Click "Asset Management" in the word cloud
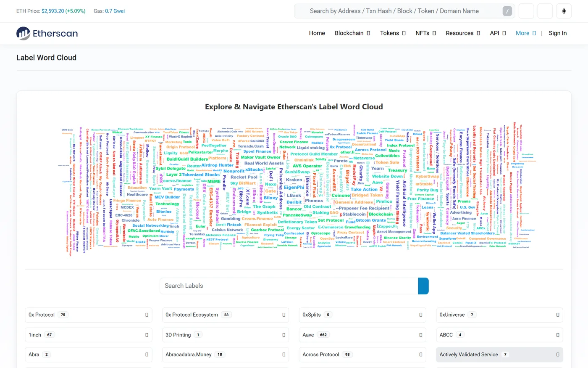Screen dimensions: 588x368 coord(394,232)
